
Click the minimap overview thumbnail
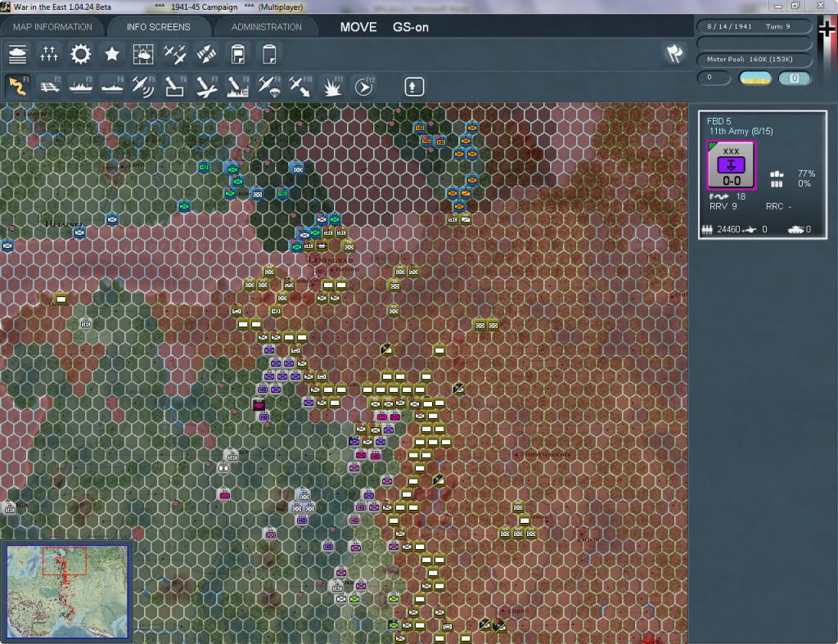coord(67,591)
